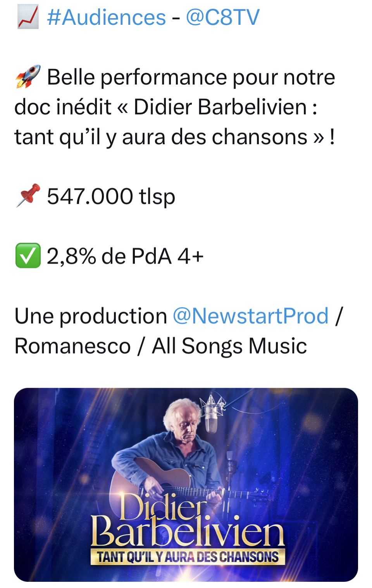372x588 pixels.
Task: Click the "2,8% de PdA 4+" text
Action: click(x=125, y=256)
